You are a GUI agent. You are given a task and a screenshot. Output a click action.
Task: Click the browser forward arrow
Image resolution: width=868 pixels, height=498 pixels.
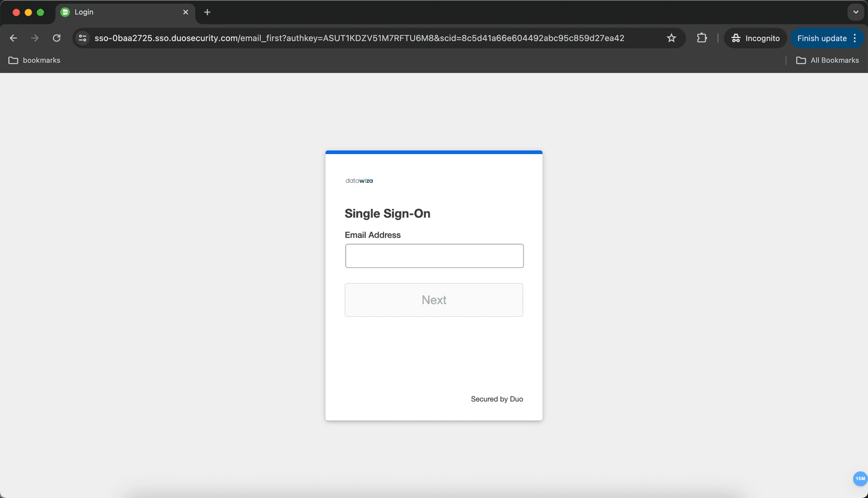pyautogui.click(x=35, y=38)
